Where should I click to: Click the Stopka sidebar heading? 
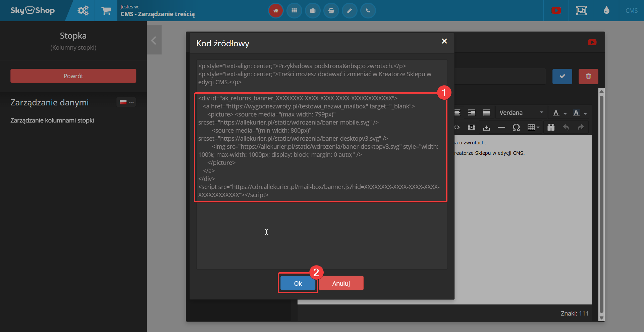[x=73, y=36]
